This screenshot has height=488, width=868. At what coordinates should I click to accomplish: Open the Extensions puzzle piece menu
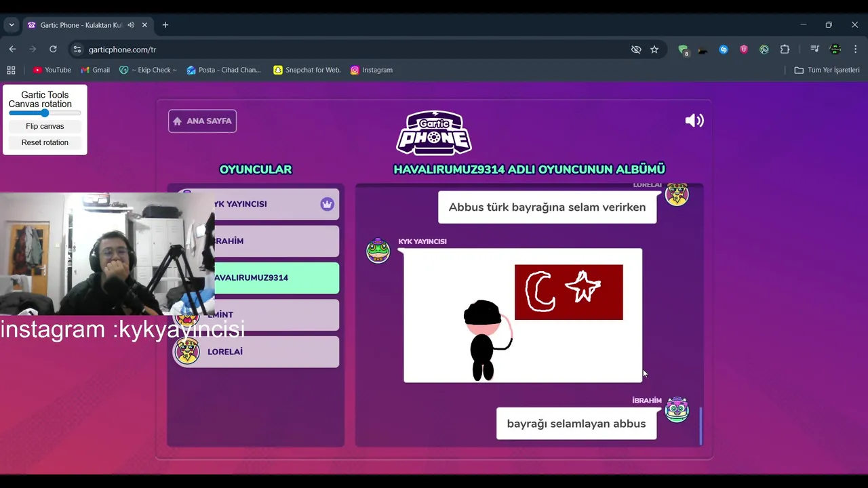785,49
